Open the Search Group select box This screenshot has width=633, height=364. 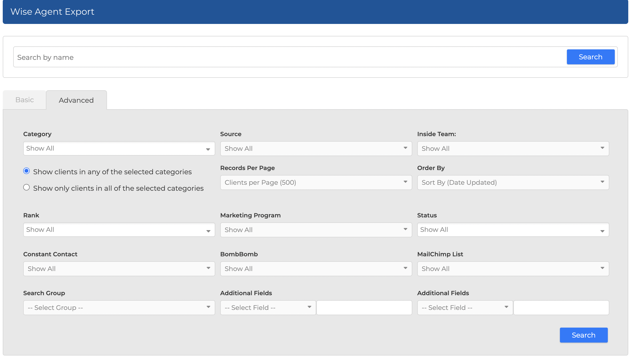click(x=119, y=307)
